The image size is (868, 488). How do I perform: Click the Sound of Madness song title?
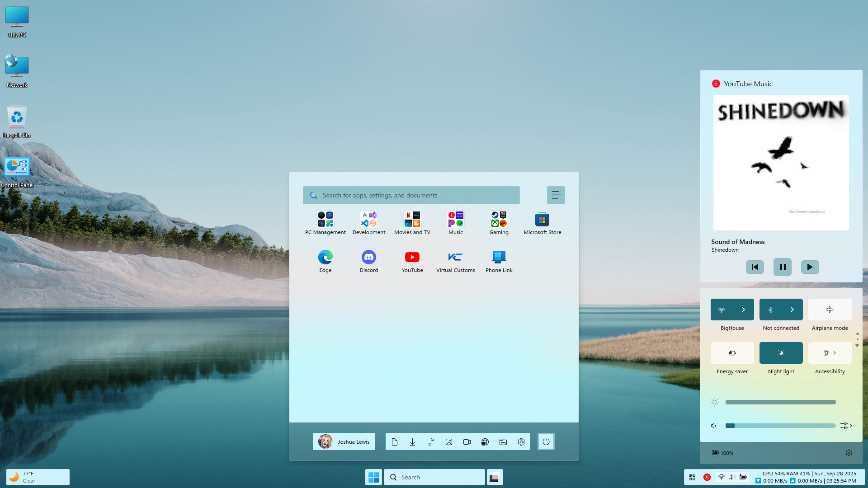(738, 242)
